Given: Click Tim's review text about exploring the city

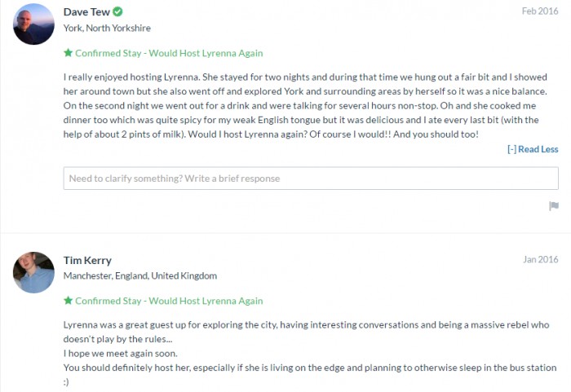Looking at the screenshot, I should (306, 332).
